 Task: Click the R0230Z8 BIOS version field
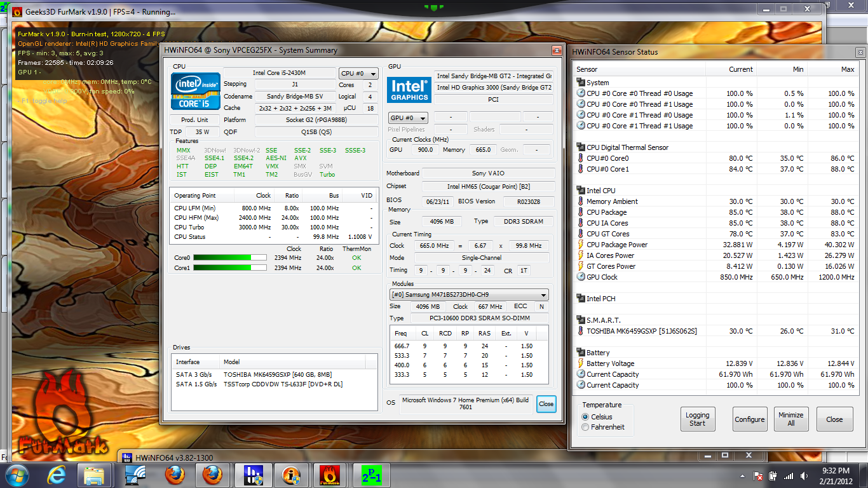(x=528, y=201)
